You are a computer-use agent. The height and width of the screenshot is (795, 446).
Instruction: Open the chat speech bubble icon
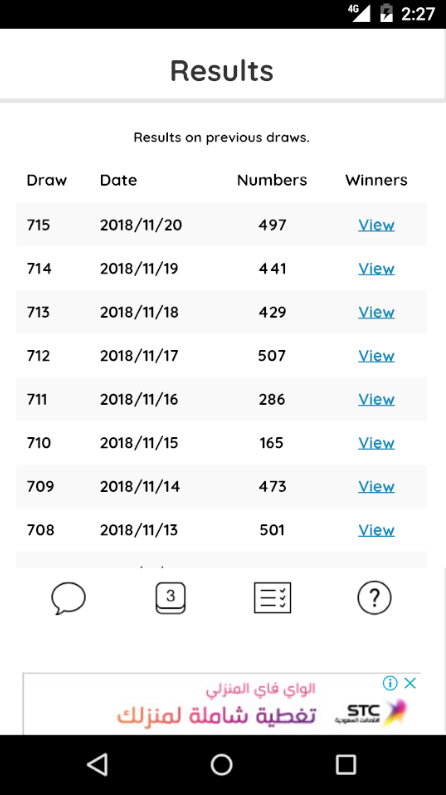[68, 598]
